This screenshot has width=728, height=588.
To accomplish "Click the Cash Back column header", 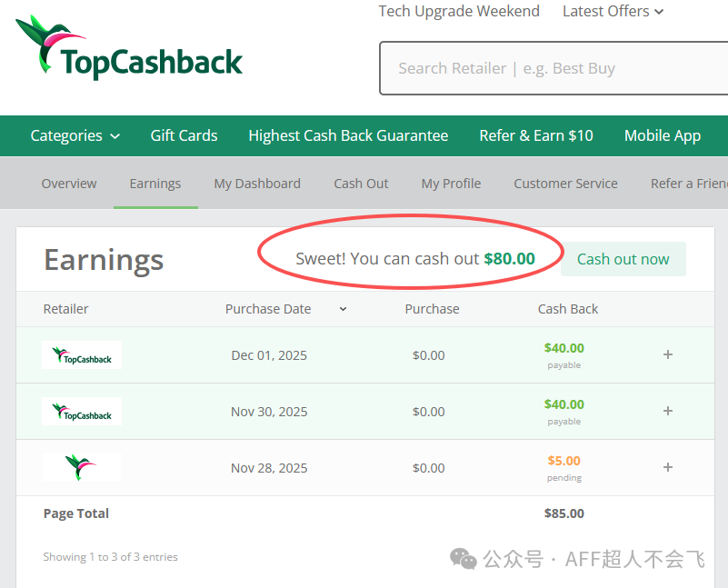I will [x=568, y=309].
